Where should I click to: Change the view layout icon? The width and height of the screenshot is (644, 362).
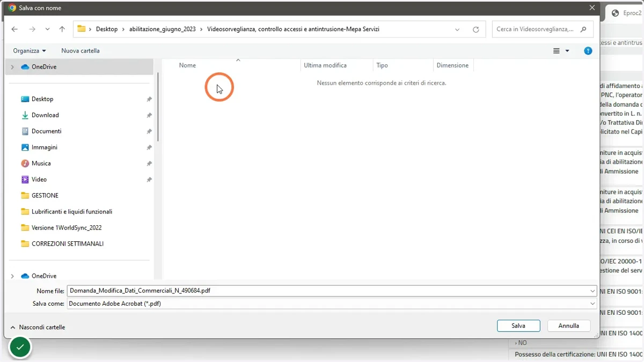[557, 51]
